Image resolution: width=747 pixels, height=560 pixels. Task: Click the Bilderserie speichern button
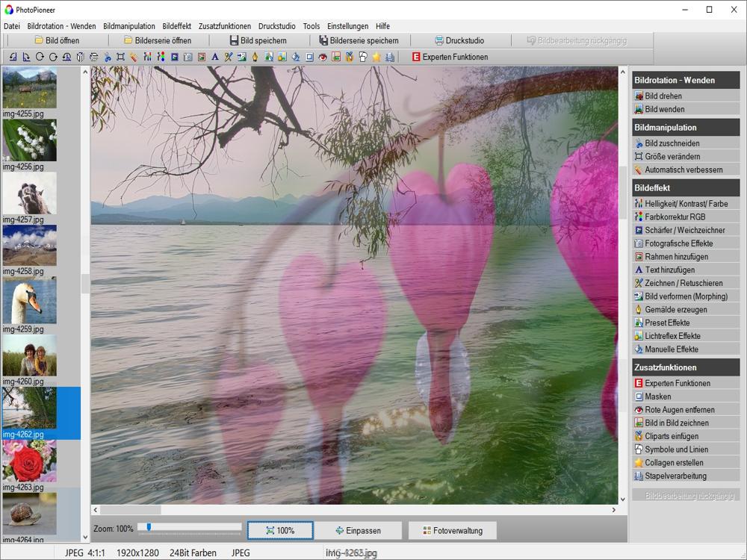pos(359,40)
